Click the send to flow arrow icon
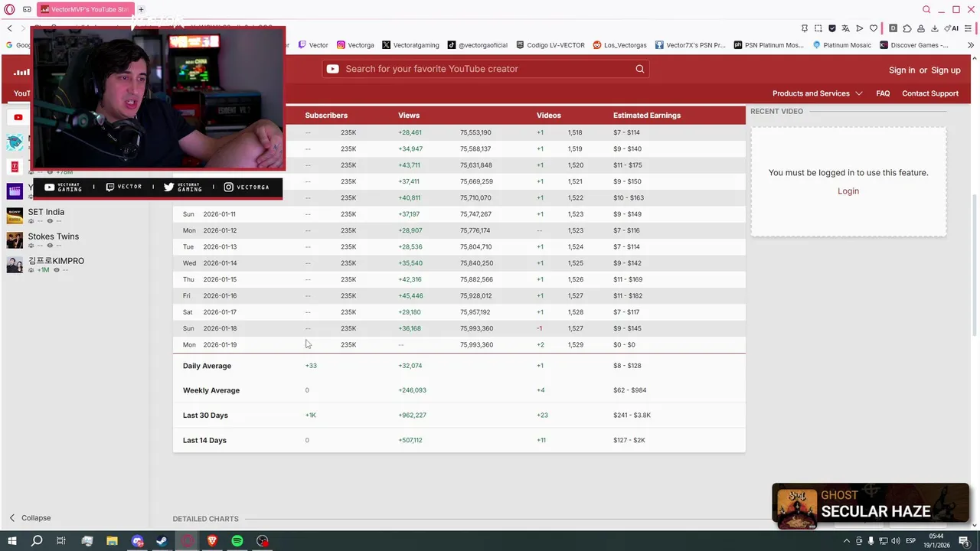This screenshot has height=551, width=980. point(860,28)
